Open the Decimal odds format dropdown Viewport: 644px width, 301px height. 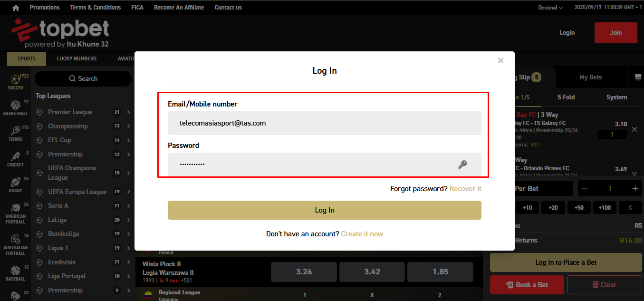point(550,7)
